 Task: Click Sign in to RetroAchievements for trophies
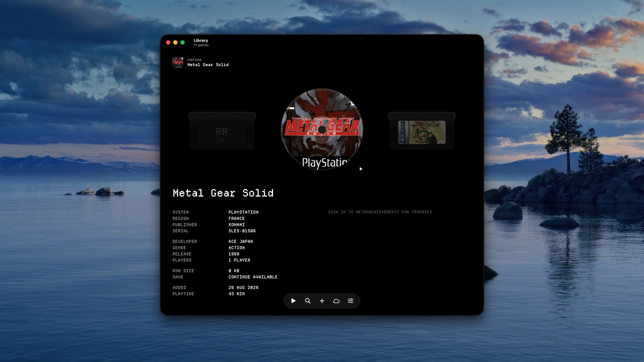coord(380,212)
